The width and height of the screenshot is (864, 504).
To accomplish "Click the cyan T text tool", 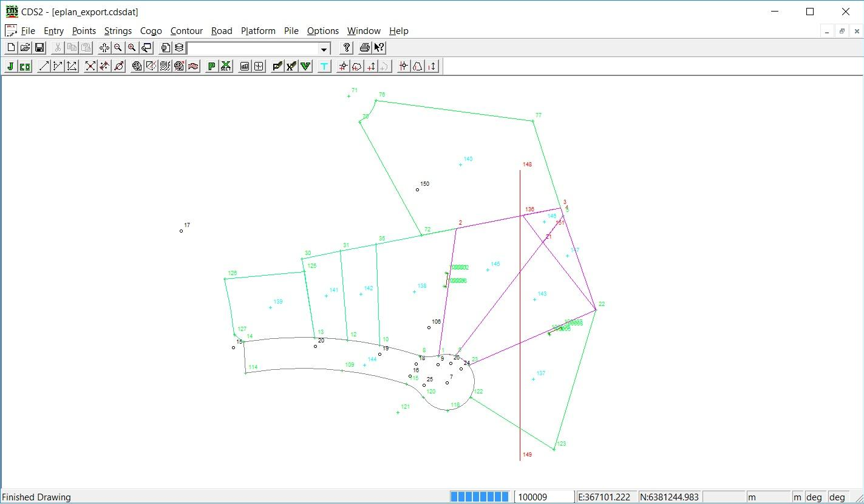I will click(x=324, y=66).
